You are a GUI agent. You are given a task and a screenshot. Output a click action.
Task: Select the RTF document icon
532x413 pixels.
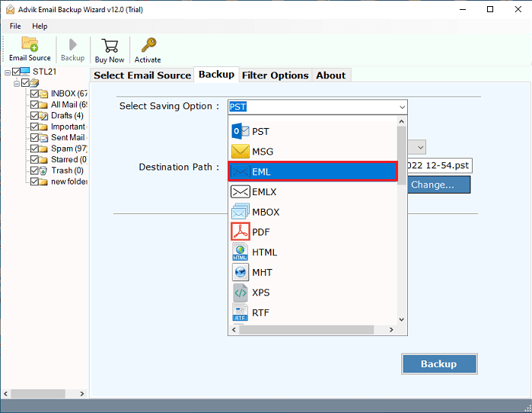pos(241,312)
